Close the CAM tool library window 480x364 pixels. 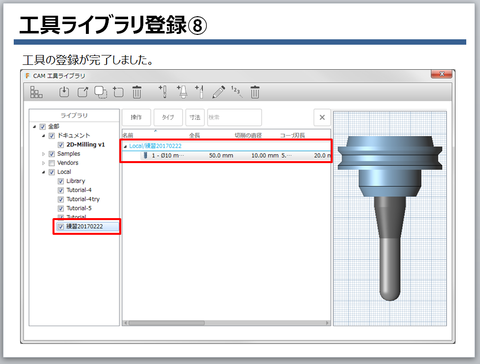pyautogui.click(x=441, y=74)
